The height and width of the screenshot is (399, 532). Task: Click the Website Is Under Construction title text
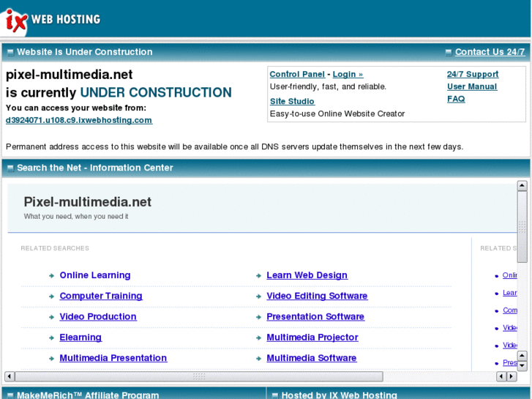[85, 52]
